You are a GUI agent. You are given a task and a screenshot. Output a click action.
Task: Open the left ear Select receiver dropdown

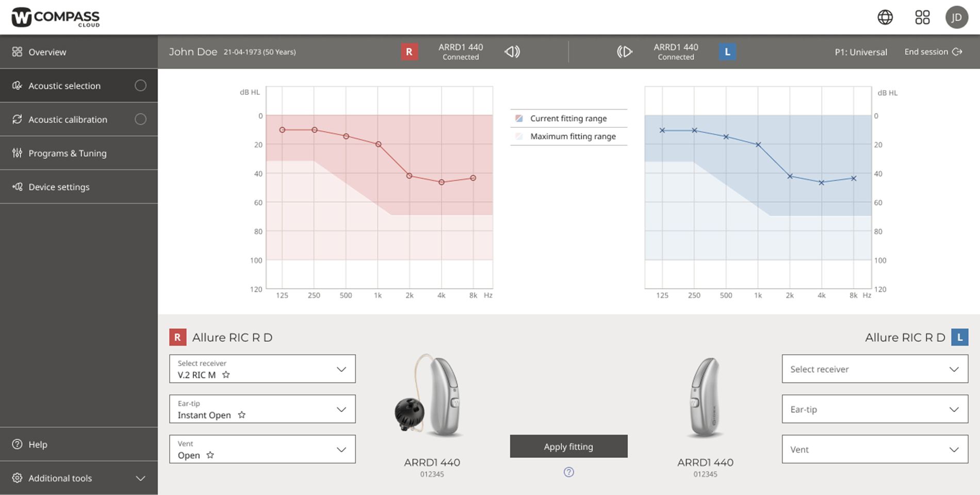[874, 369]
